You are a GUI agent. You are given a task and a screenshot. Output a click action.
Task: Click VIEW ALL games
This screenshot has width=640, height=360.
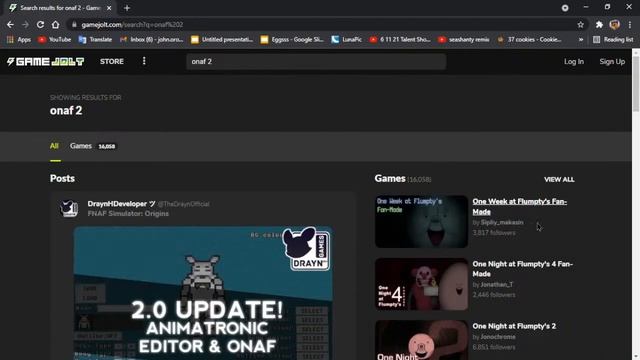(x=559, y=180)
